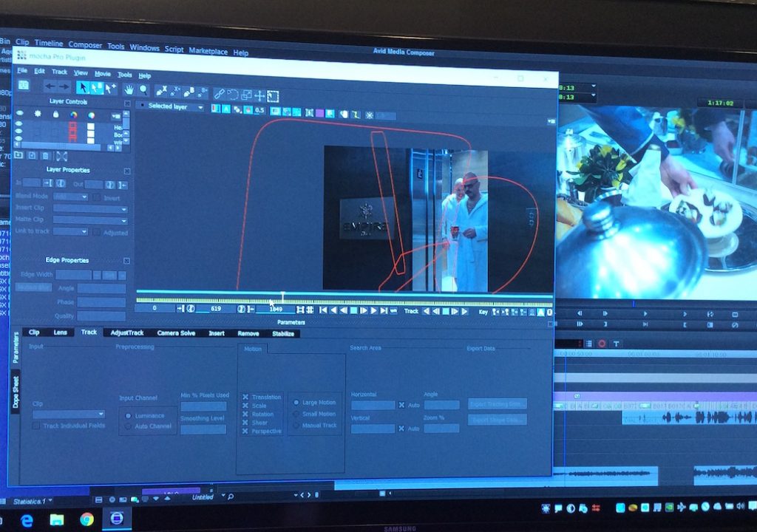Viewport: 757px width, 532px height.
Task: Toggle the Horizontal Auto checkbox
Action: (401, 405)
